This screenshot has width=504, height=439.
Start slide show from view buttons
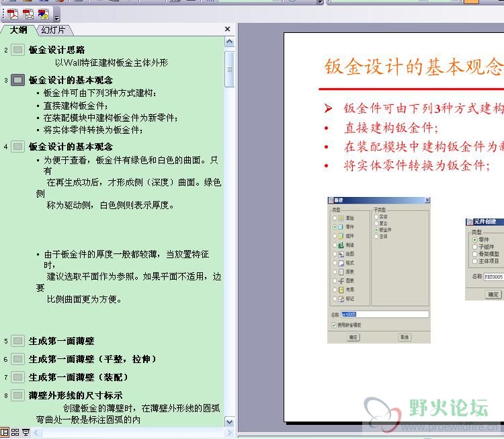[26, 432]
